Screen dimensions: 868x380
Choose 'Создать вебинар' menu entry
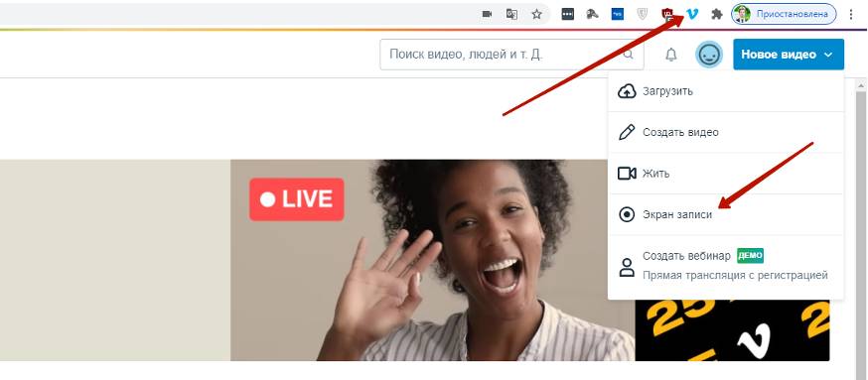tap(726, 267)
